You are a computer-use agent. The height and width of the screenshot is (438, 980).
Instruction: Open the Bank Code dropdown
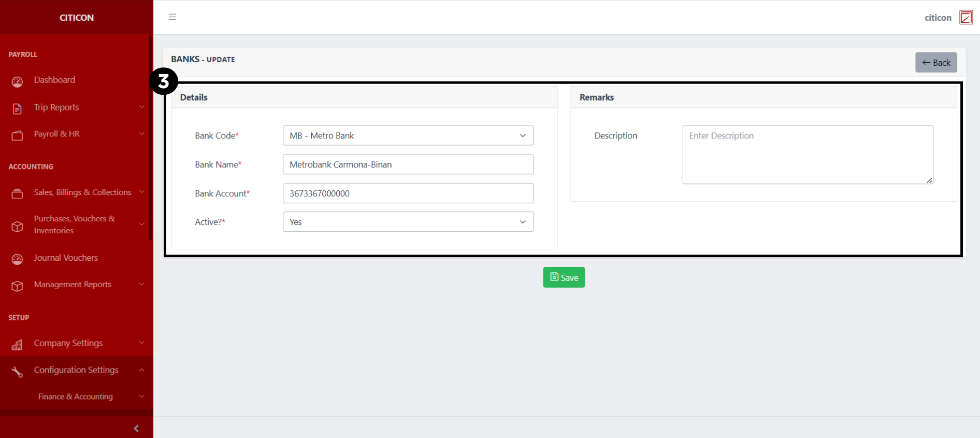click(408, 136)
